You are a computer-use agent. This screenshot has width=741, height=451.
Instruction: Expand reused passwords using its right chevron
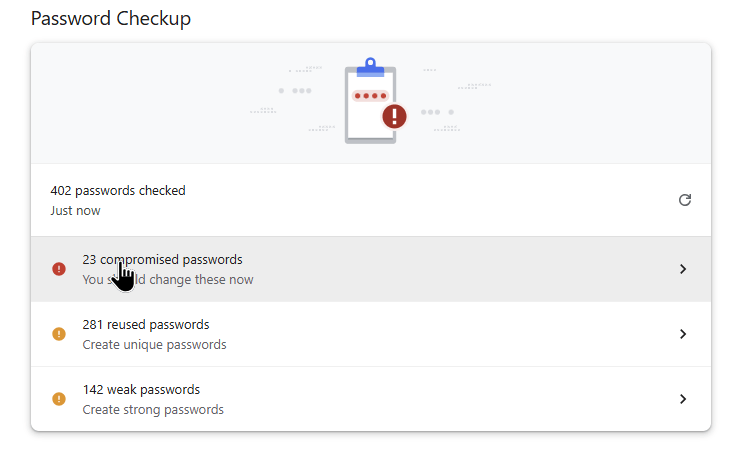683,334
